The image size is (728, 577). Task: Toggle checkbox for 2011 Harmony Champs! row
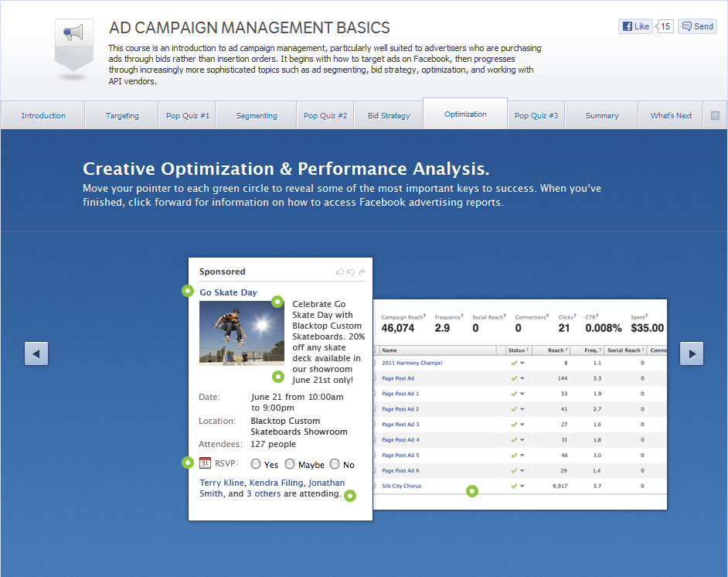[x=374, y=363]
